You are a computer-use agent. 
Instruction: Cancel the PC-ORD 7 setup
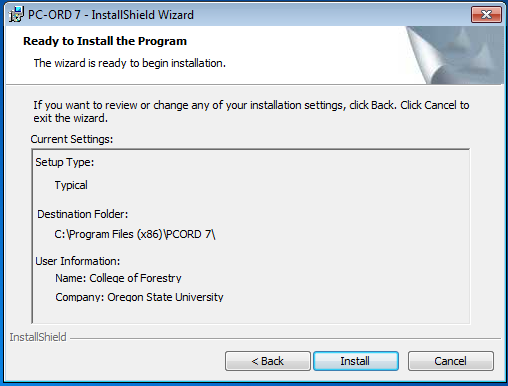coord(451,361)
